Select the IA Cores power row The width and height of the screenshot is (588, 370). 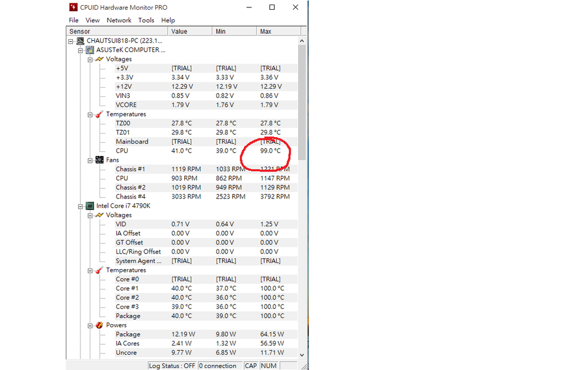[206, 344]
